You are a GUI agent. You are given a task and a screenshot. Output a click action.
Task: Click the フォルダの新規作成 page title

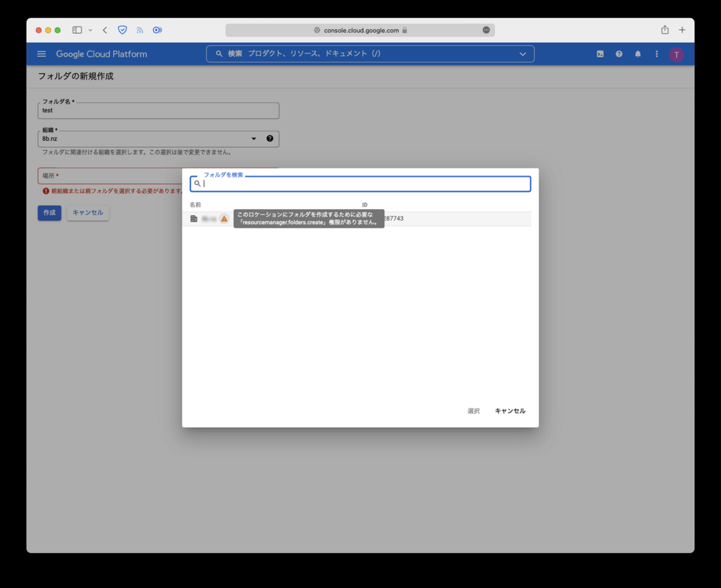coord(75,77)
